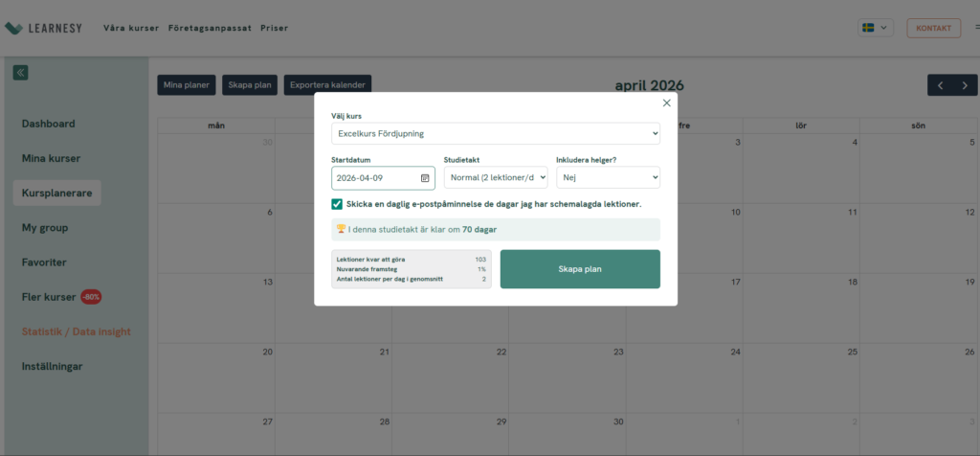Click the green Skapa plan button
980x456 pixels.
click(x=580, y=269)
